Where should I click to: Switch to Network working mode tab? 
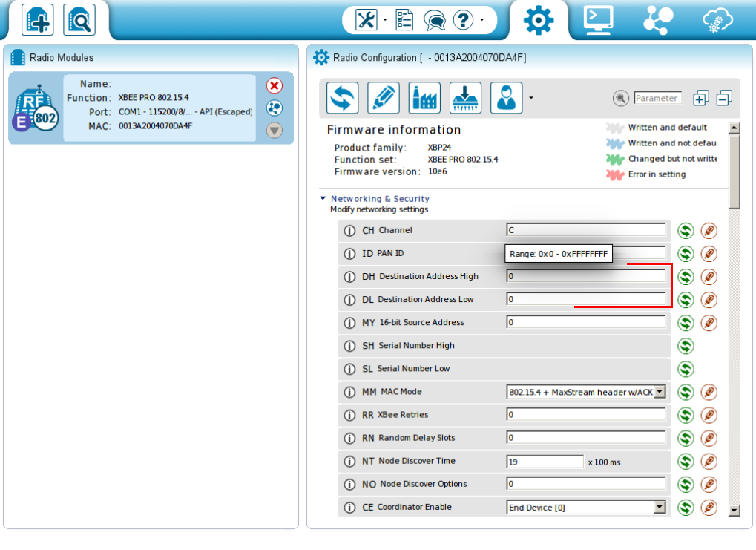tap(657, 20)
